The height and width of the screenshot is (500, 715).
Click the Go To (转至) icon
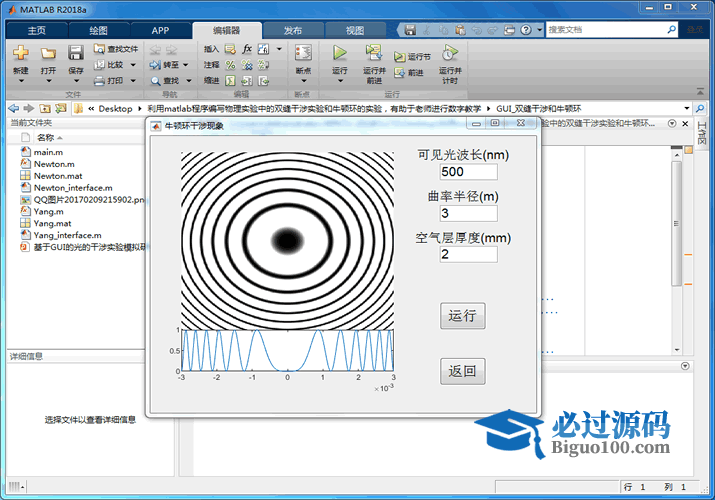point(155,65)
